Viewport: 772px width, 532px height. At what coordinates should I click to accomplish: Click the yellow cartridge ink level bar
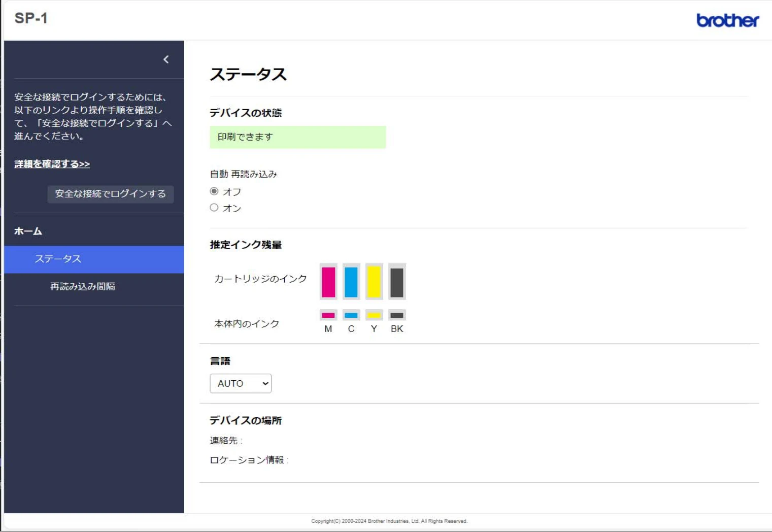point(374,282)
